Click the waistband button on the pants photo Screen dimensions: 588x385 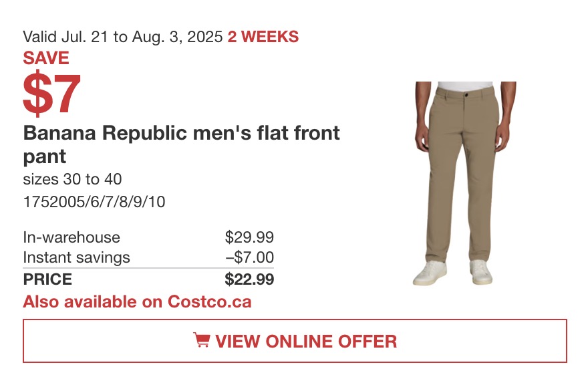click(466, 95)
